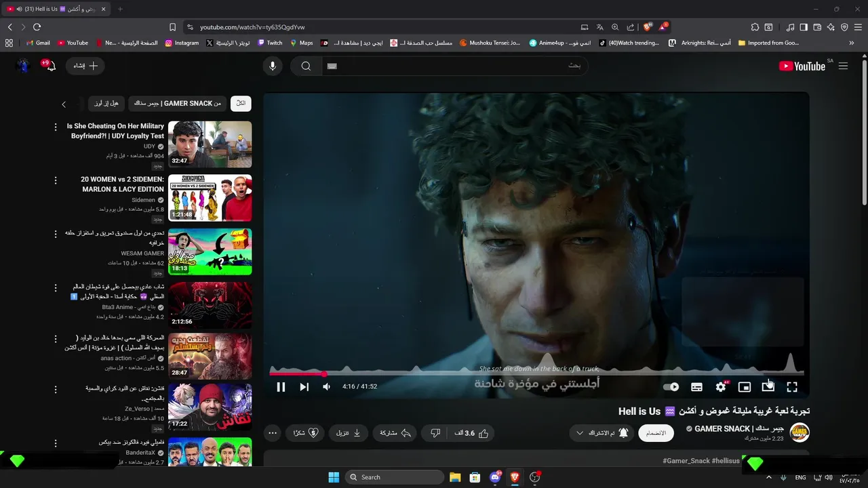
Task: Open Windows Start menu
Action: (x=334, y=477)
